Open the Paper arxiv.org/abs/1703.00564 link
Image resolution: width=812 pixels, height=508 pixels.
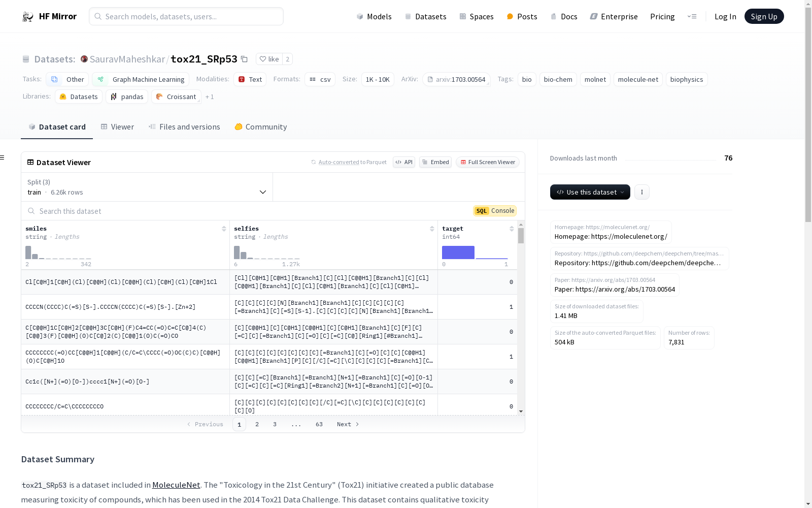615,285
